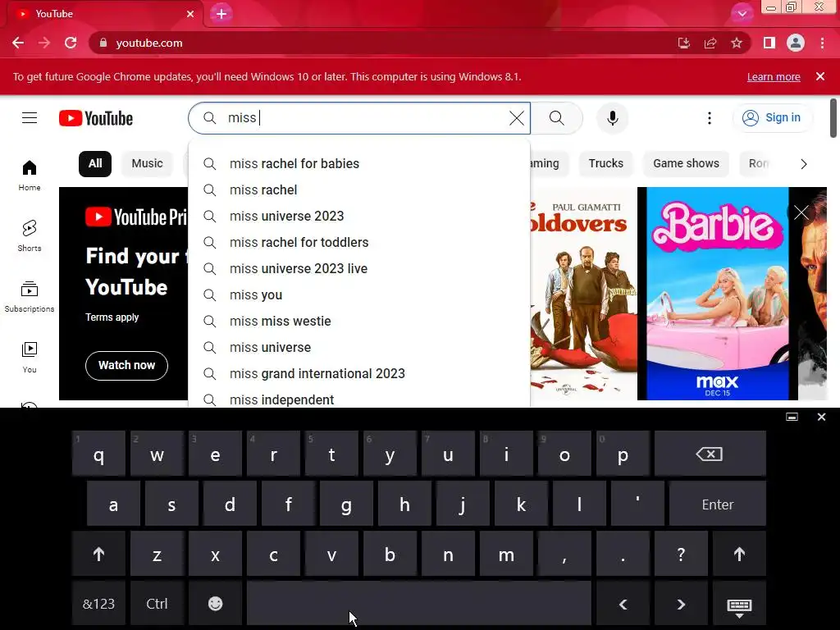The height and width of the screenshot is (630, 840).
Task: Open You in the sidebar
Action: 30,358
